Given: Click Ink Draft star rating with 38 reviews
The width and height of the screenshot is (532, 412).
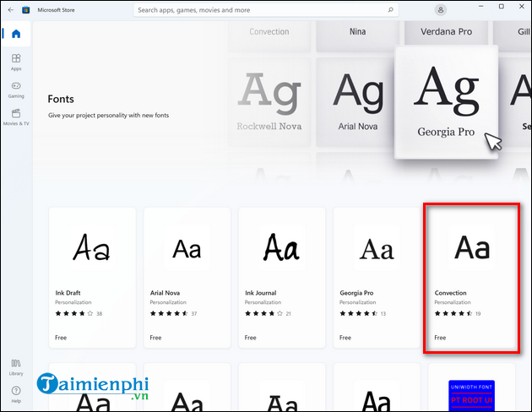Looking at the screenshot, I should coord(79,313).
